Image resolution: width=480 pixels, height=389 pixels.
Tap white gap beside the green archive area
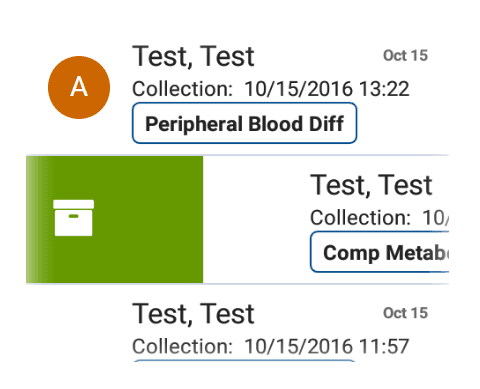pyautogui.click(x=256, y=219)
